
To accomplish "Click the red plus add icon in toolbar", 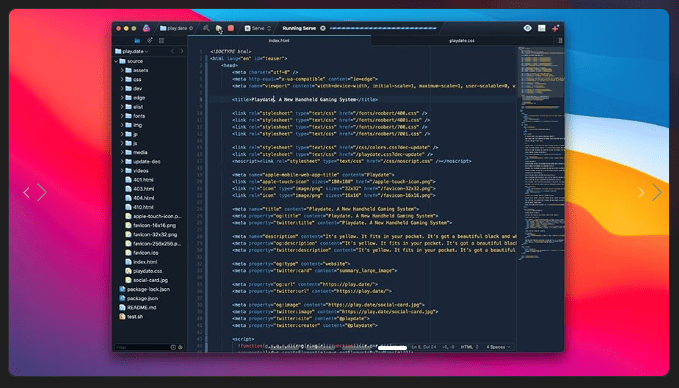I will point(555,28).
